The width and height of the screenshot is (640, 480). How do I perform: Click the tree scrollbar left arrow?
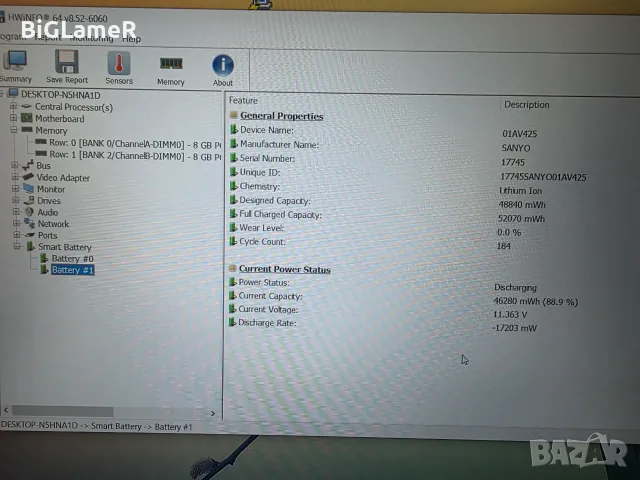(x=6, y=410)
